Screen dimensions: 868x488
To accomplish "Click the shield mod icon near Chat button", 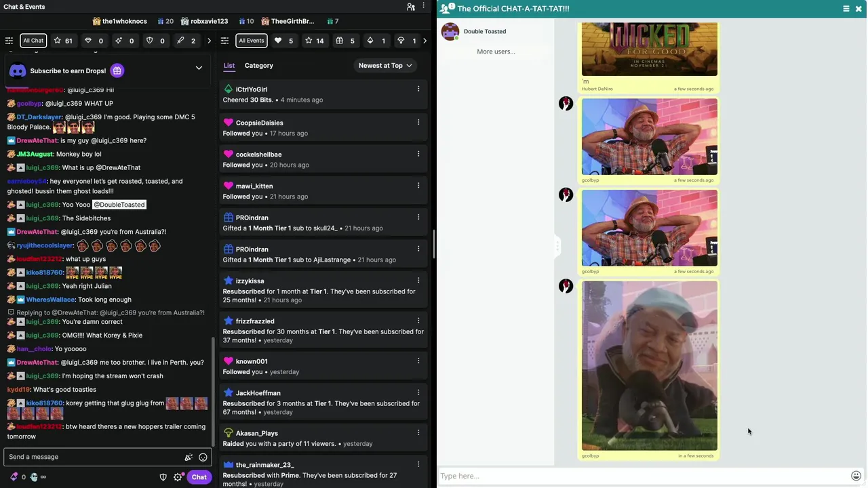I will (x=163, y=477).
